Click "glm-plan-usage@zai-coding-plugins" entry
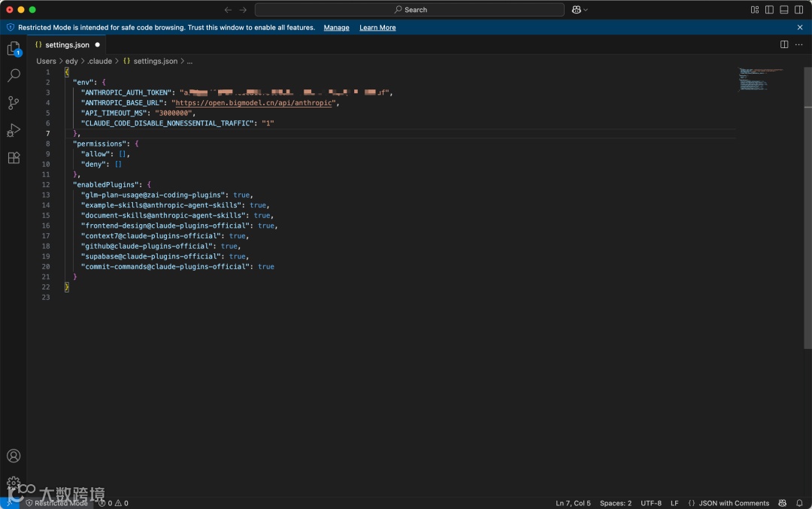812x509 pixels. pos(153,195)
